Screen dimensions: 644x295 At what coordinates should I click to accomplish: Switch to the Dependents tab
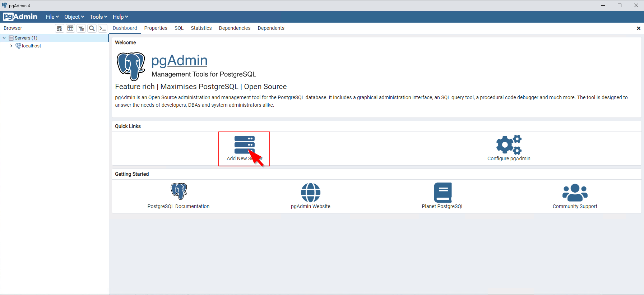coord(271,28)
